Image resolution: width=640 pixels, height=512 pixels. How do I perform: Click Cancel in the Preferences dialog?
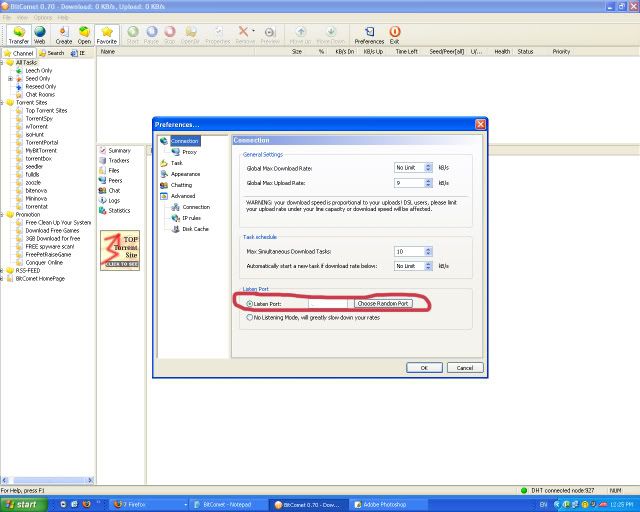coord(465,368)
